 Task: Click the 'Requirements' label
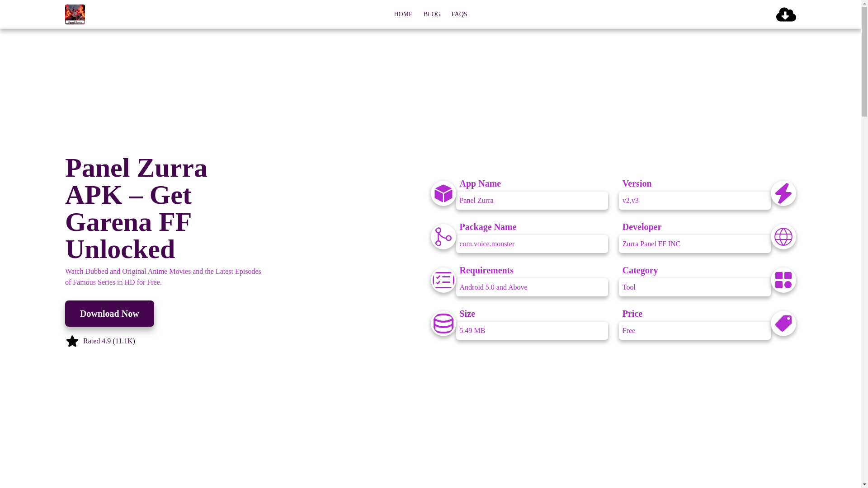486,270
